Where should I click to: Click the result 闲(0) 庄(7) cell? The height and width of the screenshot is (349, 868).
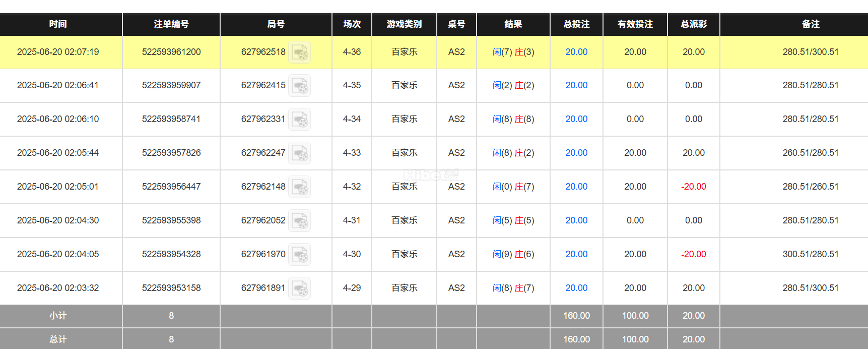click(x=513, y=187)
